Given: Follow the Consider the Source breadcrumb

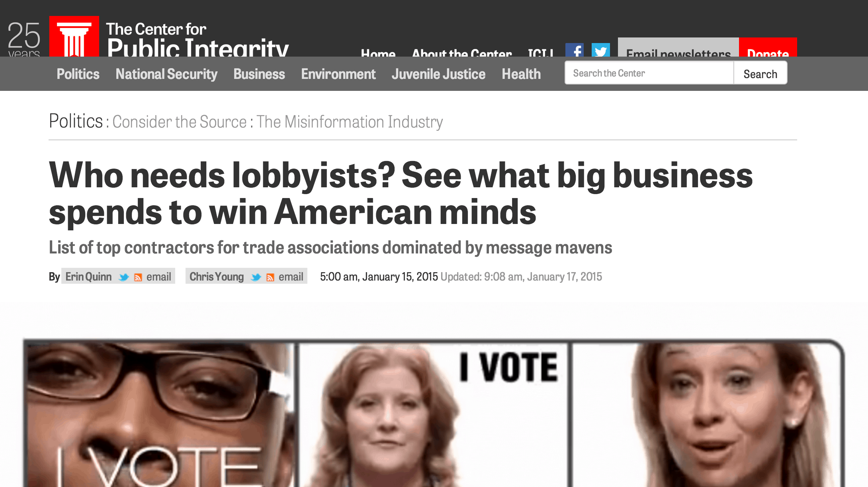Looking at the screenshot, I should click(x=180, y=122).
